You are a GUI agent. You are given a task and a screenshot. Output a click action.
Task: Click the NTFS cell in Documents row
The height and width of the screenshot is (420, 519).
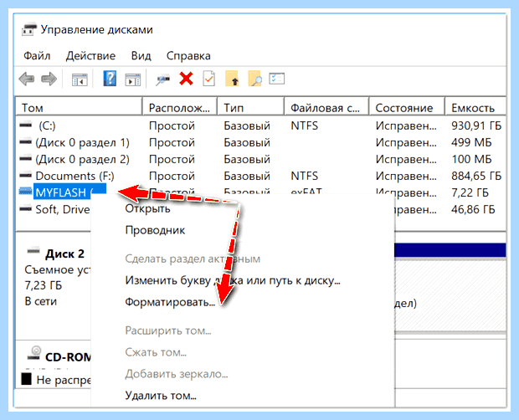pyautogui.click(x=304, y=176)
